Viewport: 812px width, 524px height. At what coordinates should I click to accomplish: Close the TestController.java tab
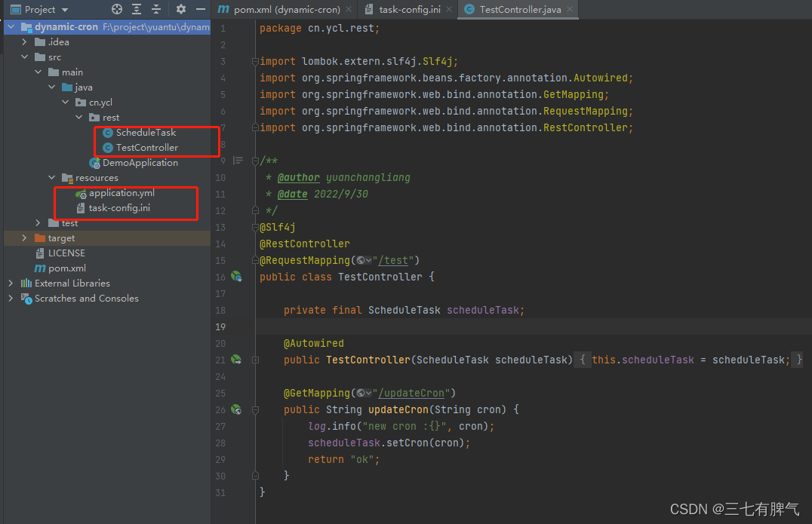tap(568, 10)
